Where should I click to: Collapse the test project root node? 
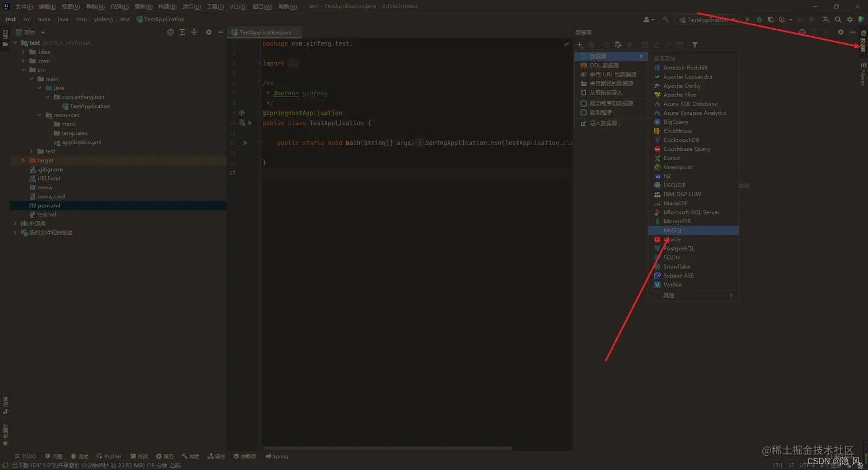pyautogui.click(x=15, y=43)
